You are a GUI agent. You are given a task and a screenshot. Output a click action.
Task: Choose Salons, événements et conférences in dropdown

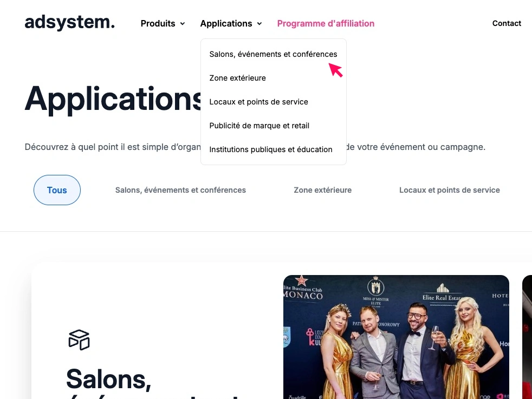(x=273, y=54)
